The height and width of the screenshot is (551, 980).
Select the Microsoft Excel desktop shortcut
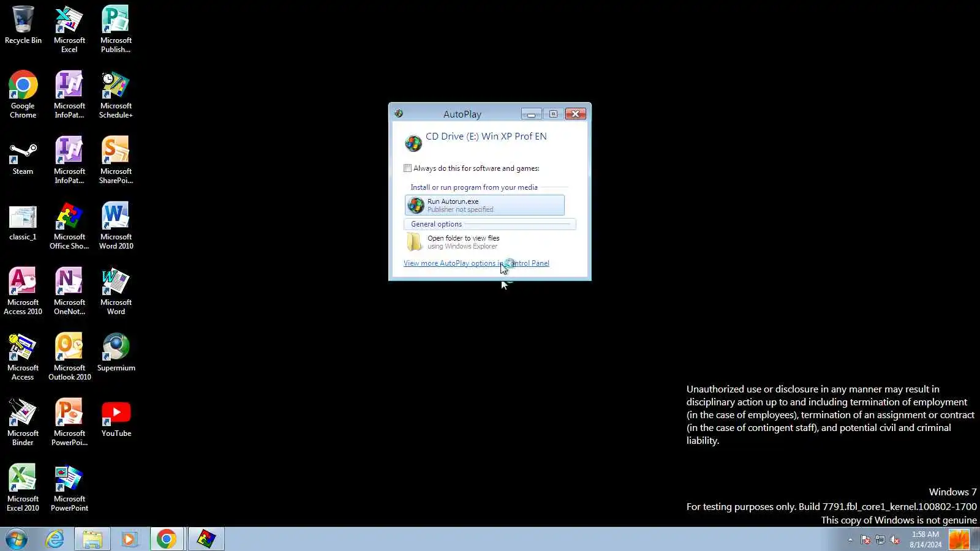point(69,29)
